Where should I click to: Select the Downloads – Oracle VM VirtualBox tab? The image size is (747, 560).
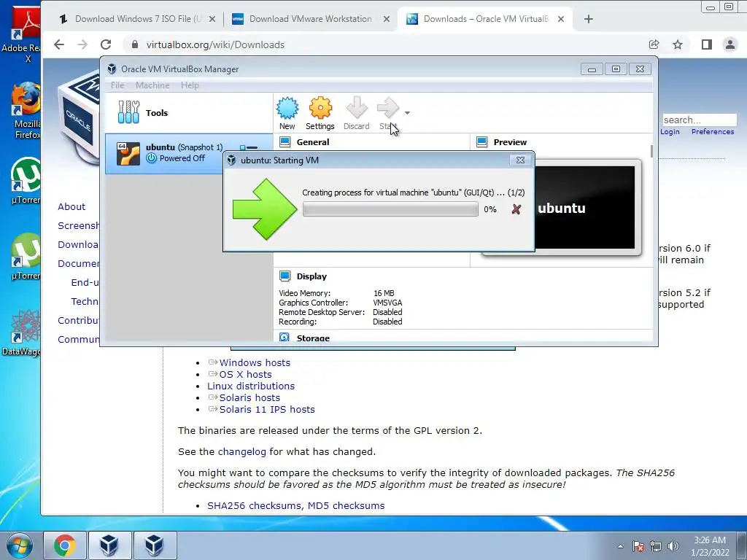pos(486,19)
